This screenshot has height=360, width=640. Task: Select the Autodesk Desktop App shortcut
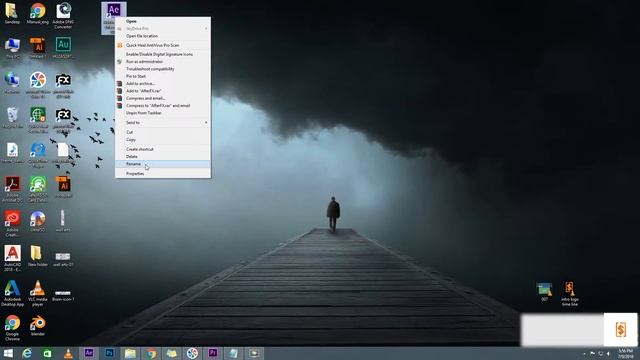[x=12, y=293]
